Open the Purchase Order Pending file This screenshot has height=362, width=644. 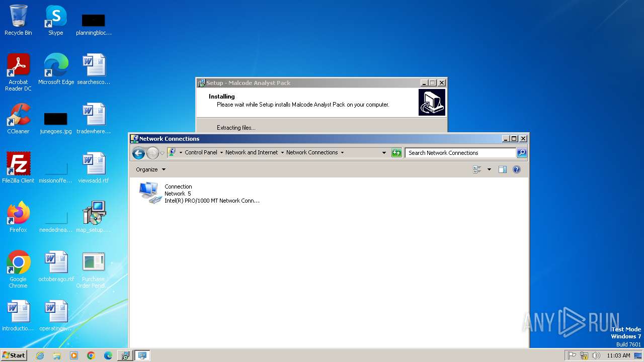(x=94, y=269)
